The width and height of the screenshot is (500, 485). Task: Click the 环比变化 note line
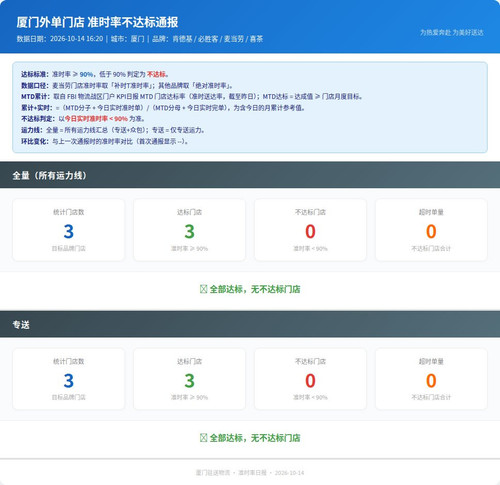[x=105, y=141]
